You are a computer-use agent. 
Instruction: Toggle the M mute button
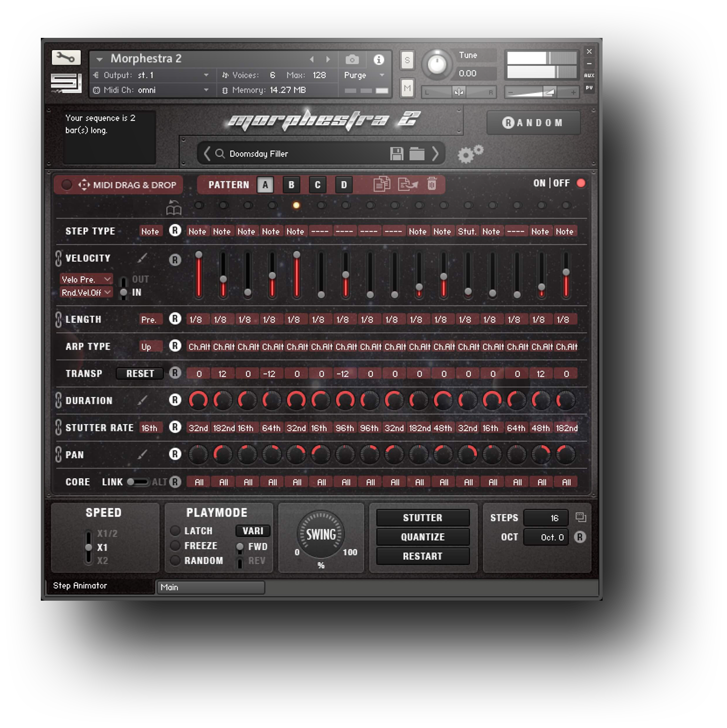coord(407,88)
